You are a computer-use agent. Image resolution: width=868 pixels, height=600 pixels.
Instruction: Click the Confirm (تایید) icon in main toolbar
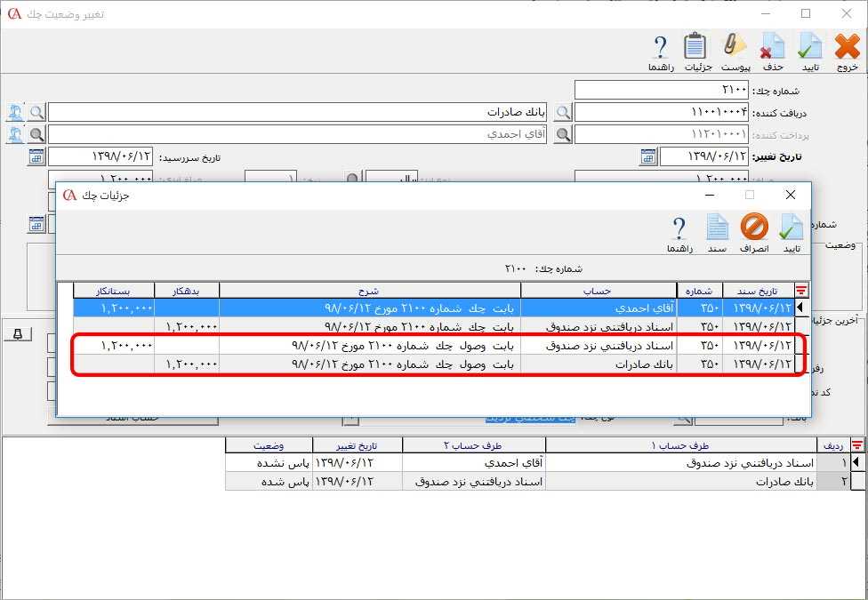click(810, 52)
